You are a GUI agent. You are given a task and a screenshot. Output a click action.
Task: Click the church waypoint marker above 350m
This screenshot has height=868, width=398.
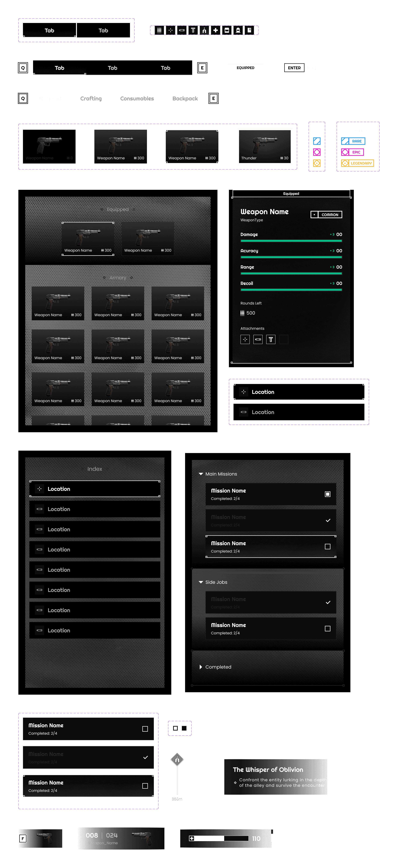(177, 760)
